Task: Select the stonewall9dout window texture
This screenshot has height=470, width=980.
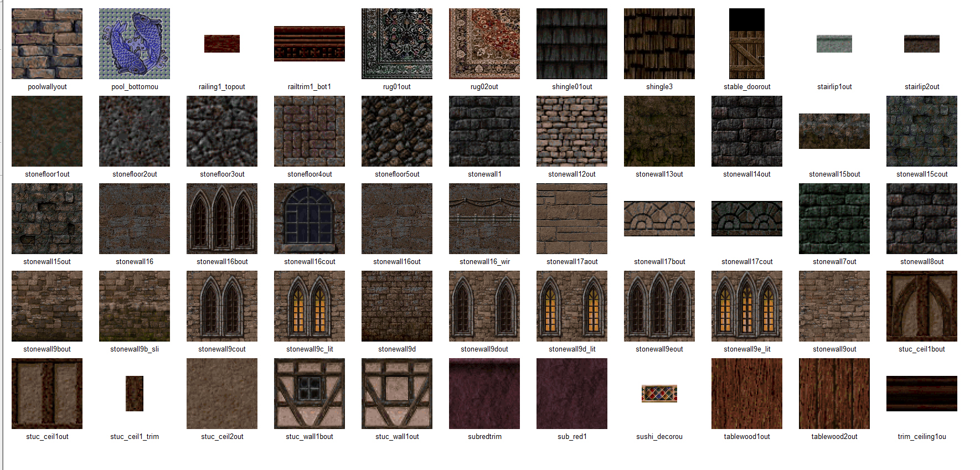Action: click(484, 306)
